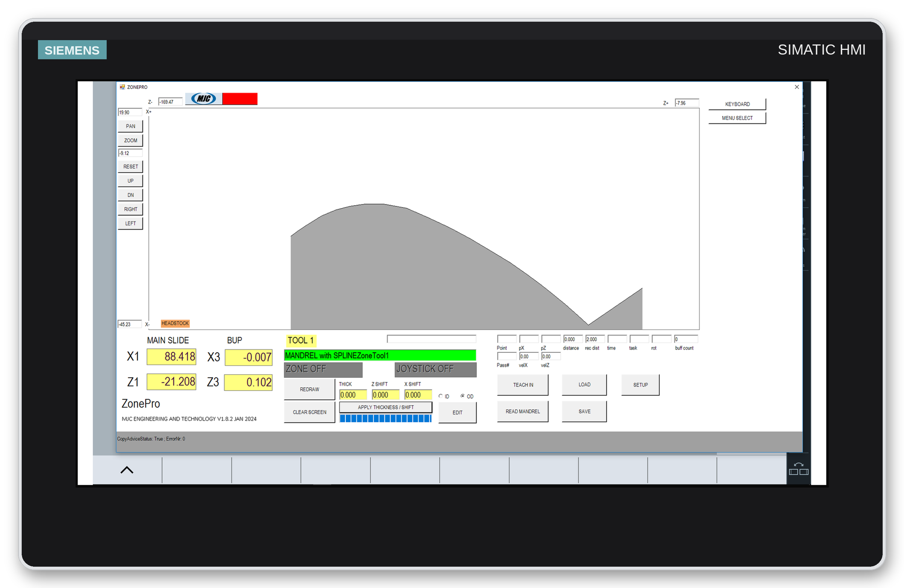
Task: Click the UP pan button
Action: tap(130, 181)
